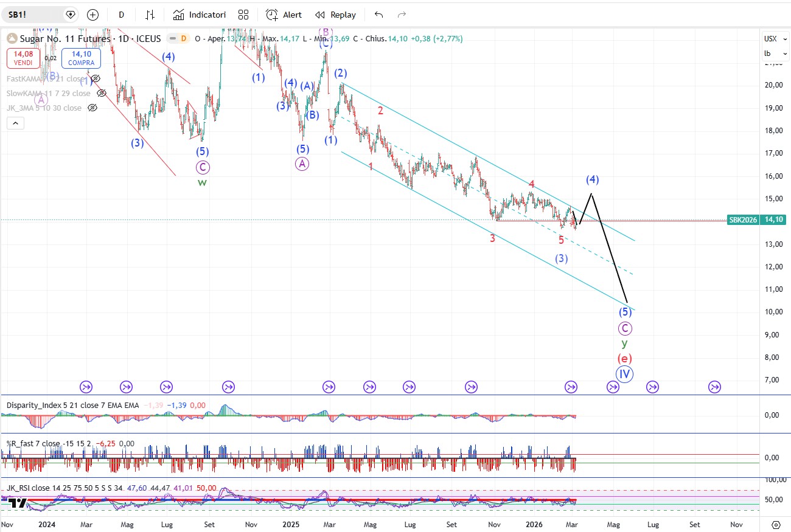The image size is (791, 532).
Task: Toggle visibility of FastKAMA indicator
Action: (x=95, y=78)
